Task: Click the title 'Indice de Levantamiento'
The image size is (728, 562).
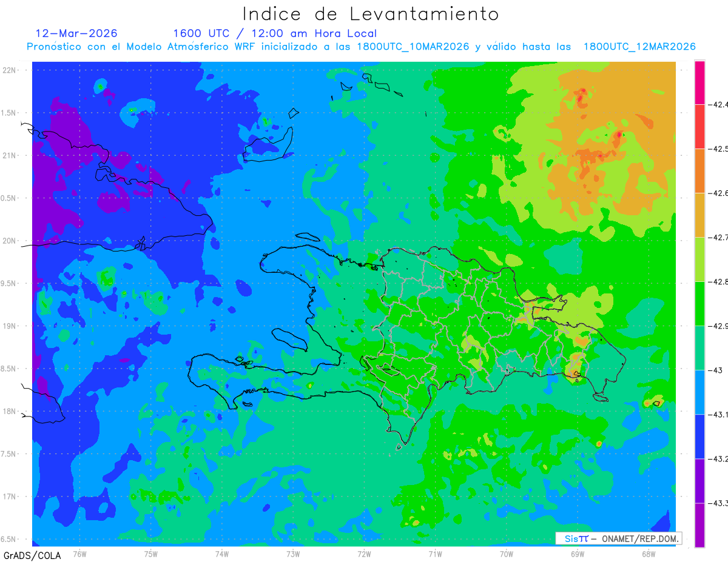Action: click(371, 14)
